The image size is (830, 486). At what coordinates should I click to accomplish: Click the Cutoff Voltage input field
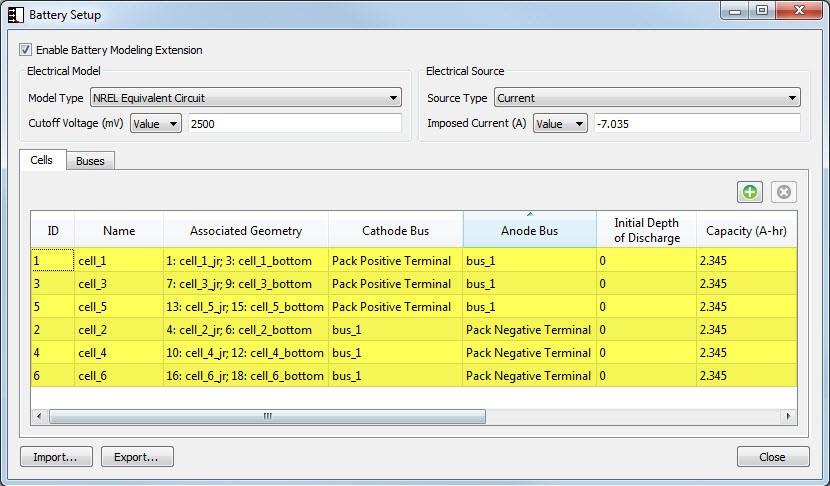point(294,124)
